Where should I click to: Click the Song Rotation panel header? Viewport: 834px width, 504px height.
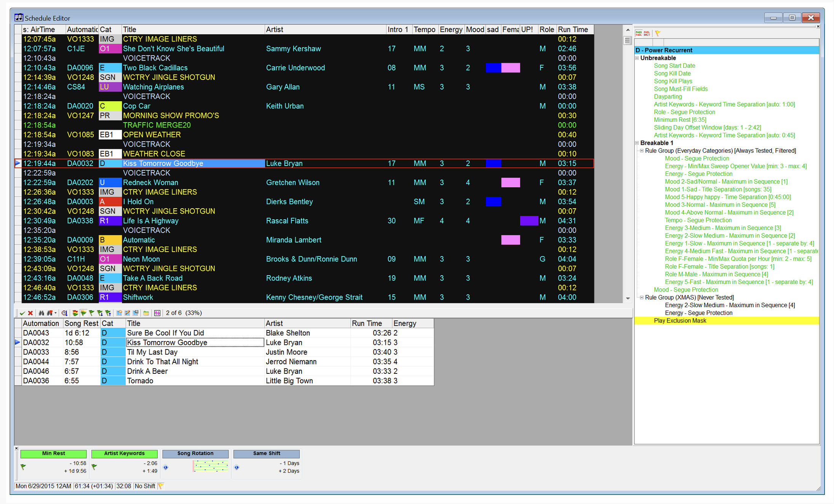(195, 453)
